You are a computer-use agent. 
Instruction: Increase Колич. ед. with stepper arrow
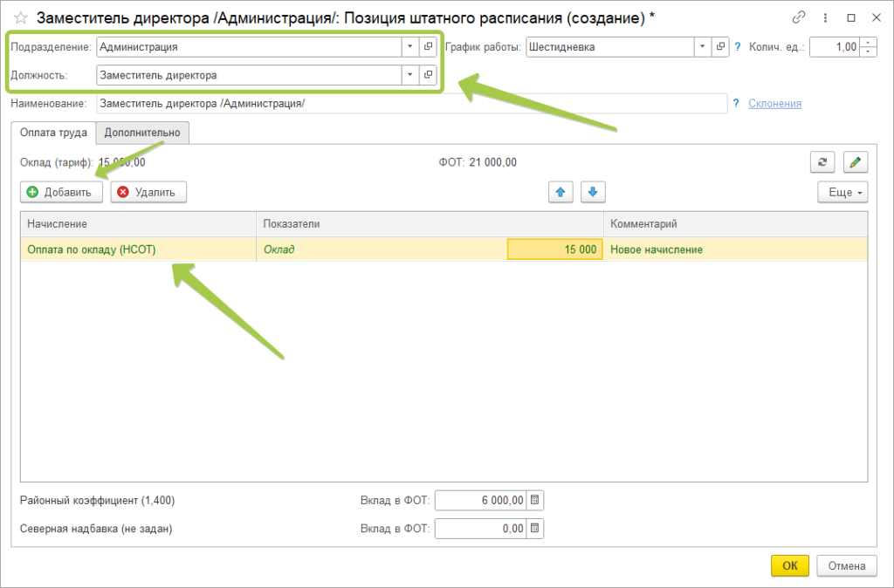tap(867, 42)
